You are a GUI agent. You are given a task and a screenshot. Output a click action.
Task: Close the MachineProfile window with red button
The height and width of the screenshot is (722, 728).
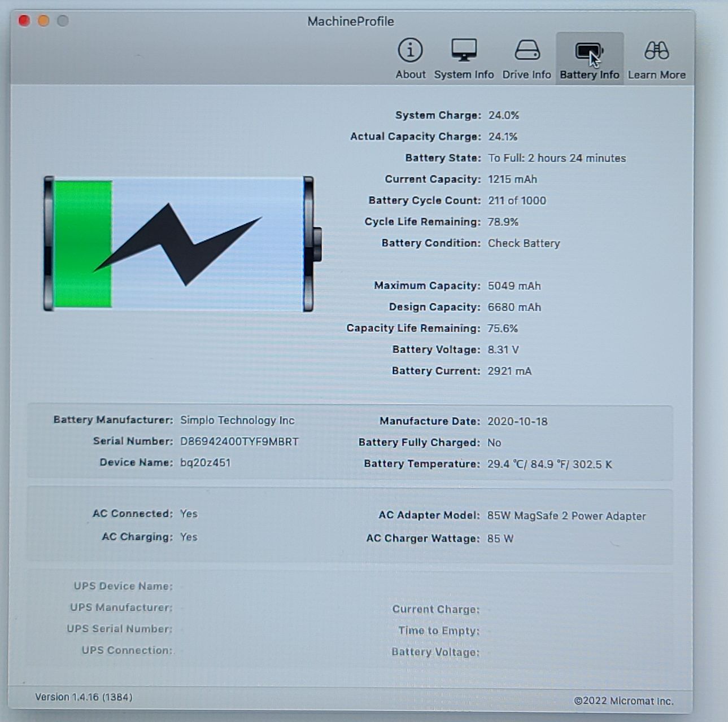(24, 21)
